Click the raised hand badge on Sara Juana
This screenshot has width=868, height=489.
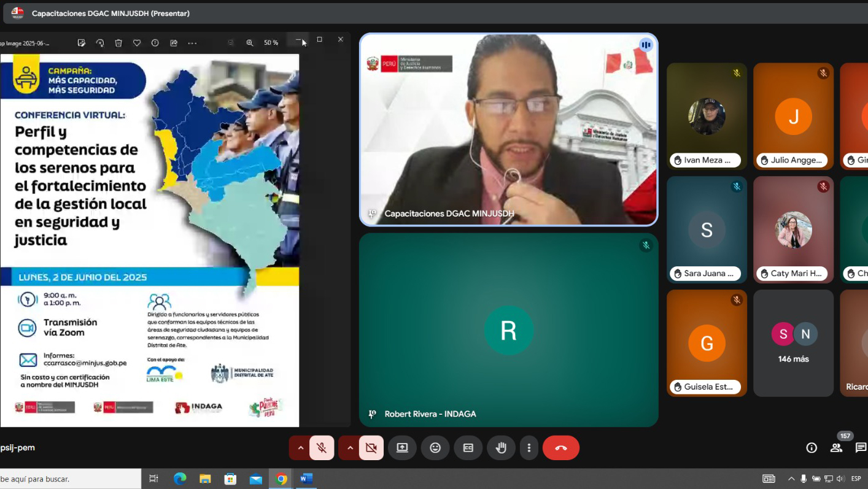coord(678,274)
